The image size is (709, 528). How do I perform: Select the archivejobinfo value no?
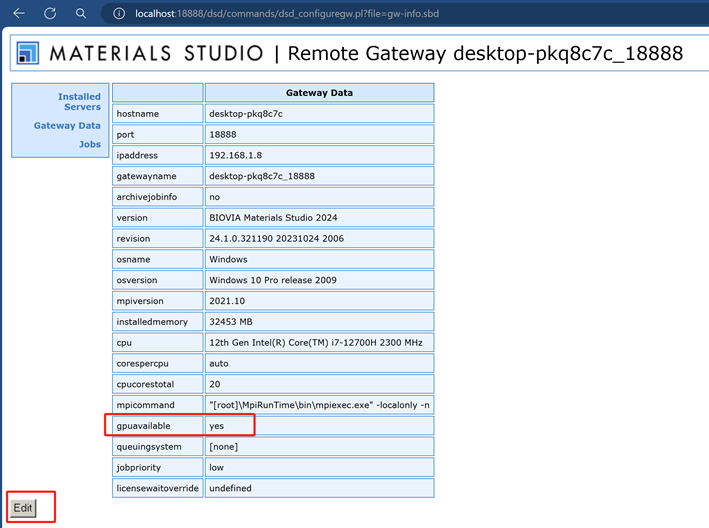[319, 197]
